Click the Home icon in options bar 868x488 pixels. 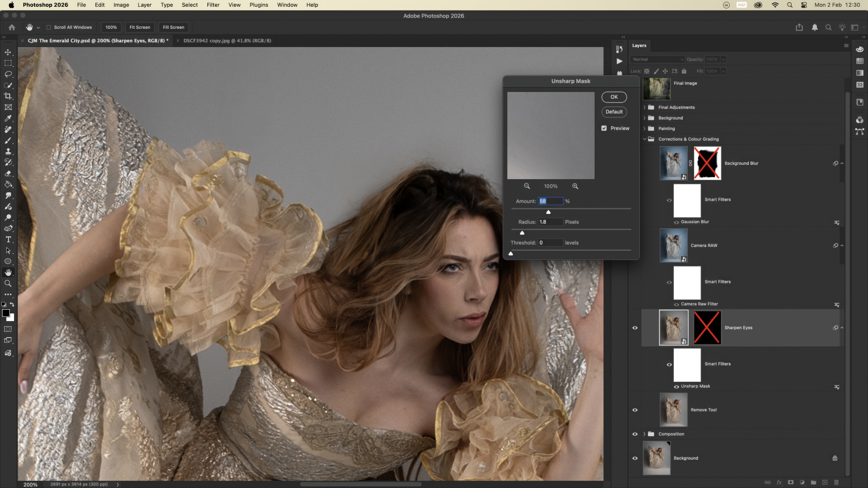coord(12,27)
